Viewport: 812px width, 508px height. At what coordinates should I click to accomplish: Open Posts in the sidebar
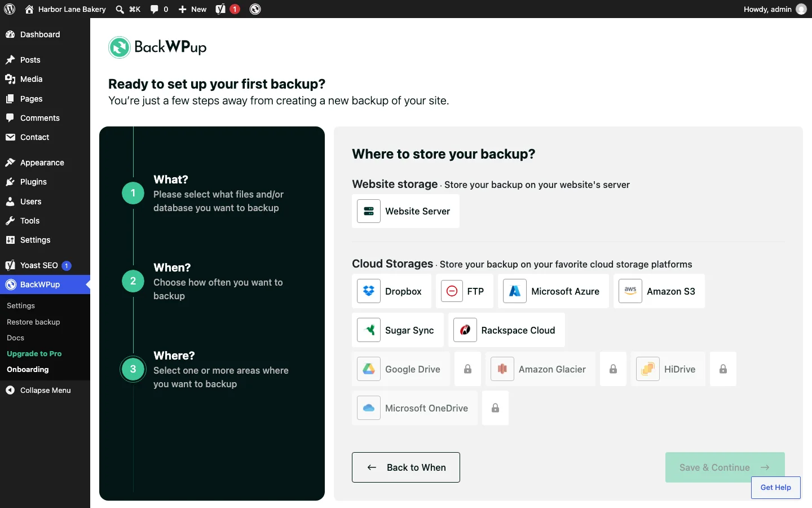45,60
